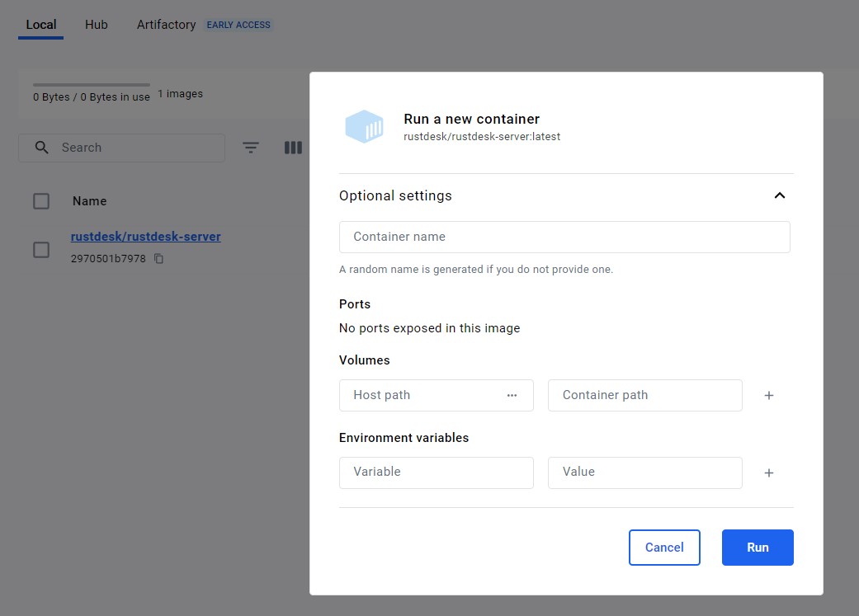Focus the environment Value field
This screenshot has height=616, width=859.
(645, 473)
